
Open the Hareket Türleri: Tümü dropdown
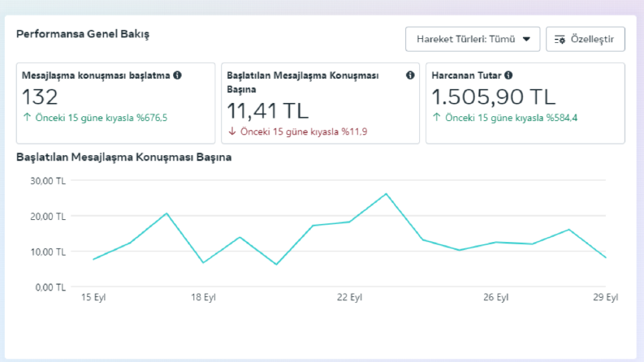pyautogui.click(x=473, y=40)
